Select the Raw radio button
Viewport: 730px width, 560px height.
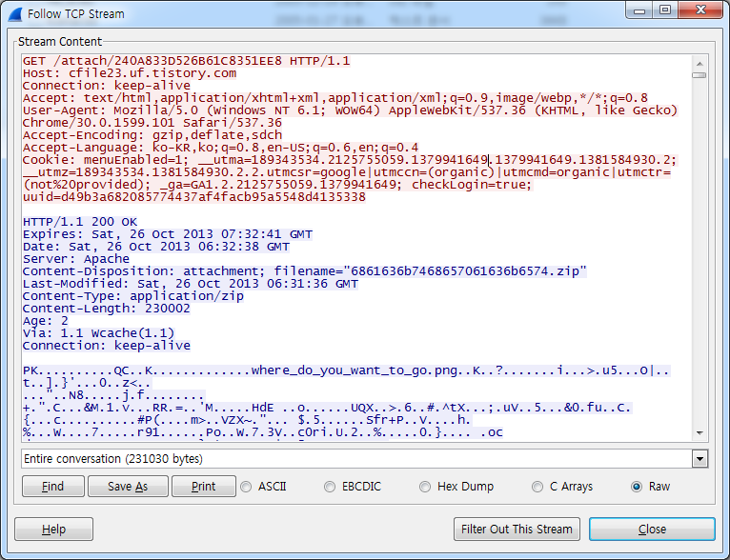pyautogui.click(x=636, y=487)
